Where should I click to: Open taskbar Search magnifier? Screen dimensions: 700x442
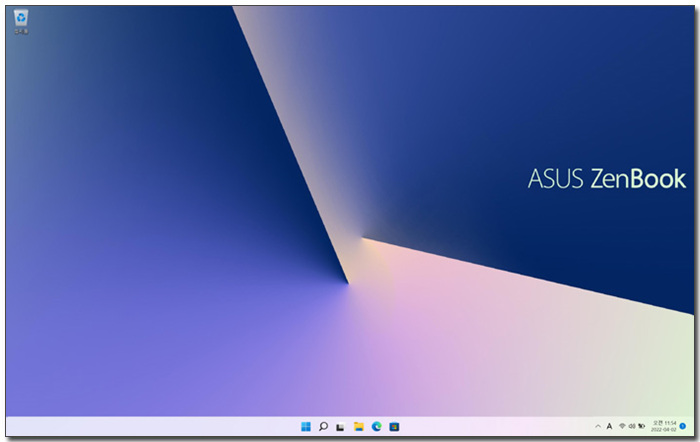(x=323, y=427)
